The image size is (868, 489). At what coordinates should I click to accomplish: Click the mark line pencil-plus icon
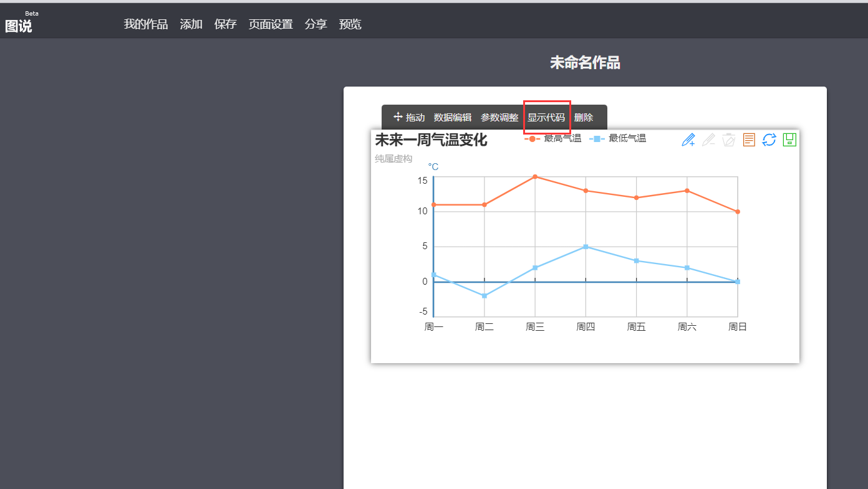688,140
